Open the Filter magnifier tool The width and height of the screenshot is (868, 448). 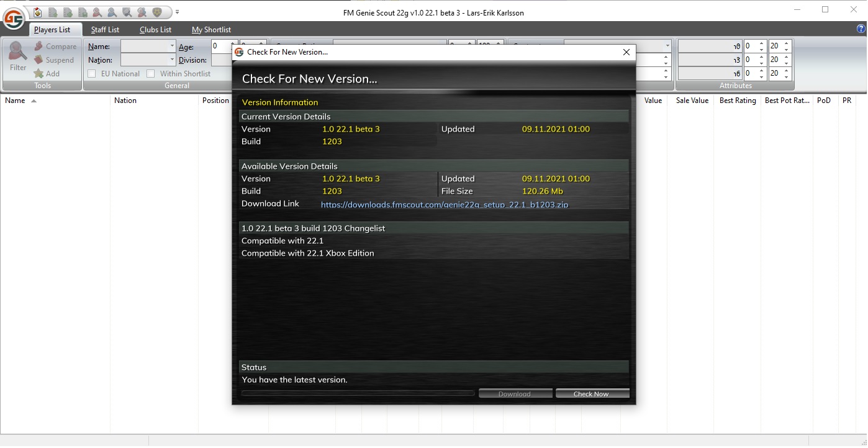[18, 56]
